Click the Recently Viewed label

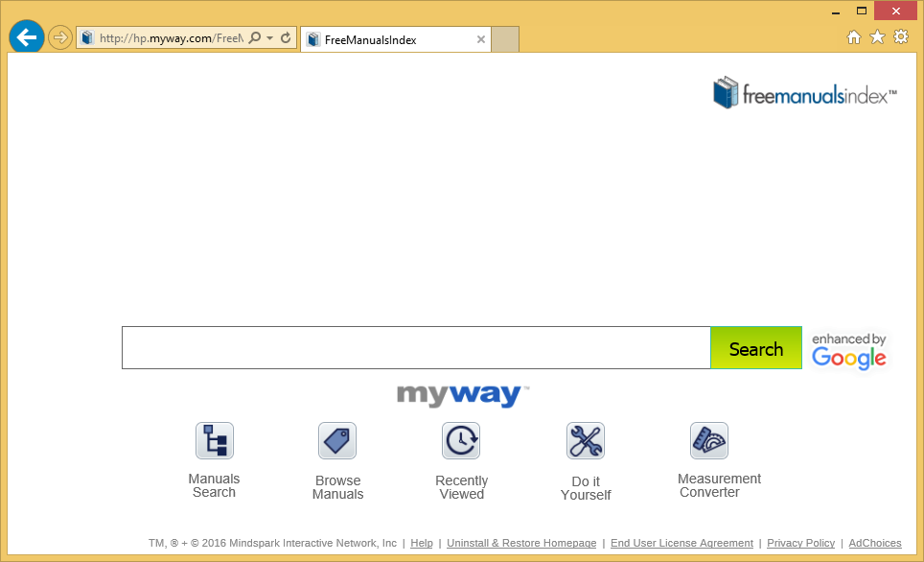(x=461, y=487)
